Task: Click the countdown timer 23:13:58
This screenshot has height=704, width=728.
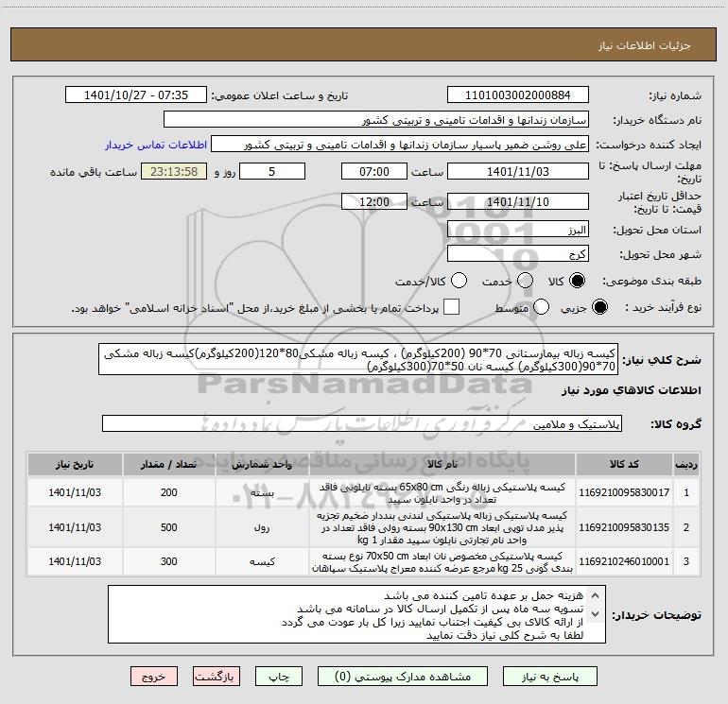Action: (x=174, y=171)
